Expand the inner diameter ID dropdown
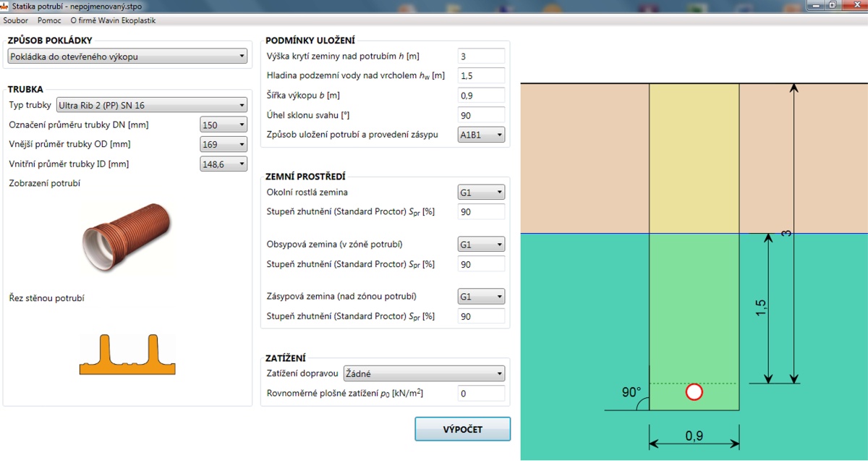The height and width of the screenshot is (461, 868). pyautogui.click(x=224, y=164)
